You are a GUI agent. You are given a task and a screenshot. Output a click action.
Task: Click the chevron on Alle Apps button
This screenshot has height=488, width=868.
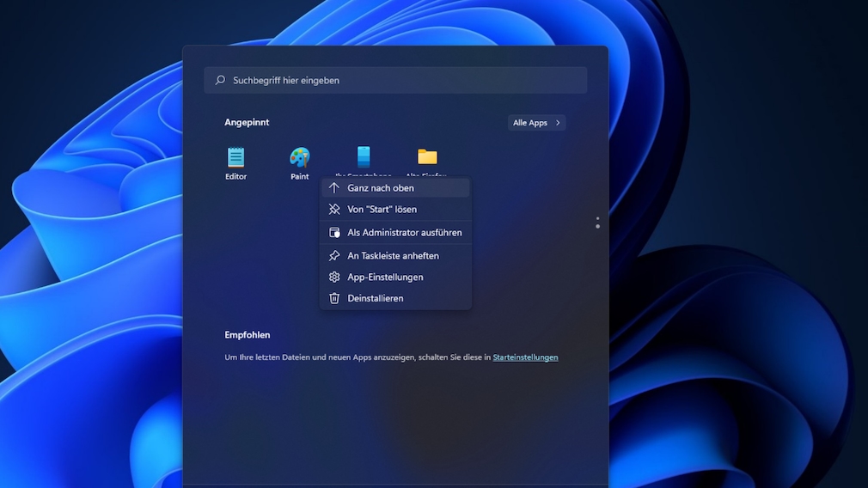click(x=558, y=123)
